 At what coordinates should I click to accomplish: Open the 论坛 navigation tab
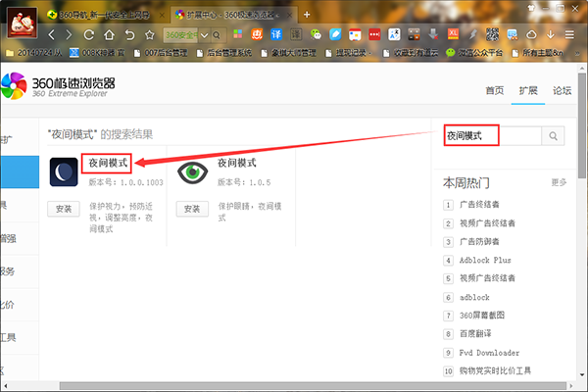click(x=562, y=90)
